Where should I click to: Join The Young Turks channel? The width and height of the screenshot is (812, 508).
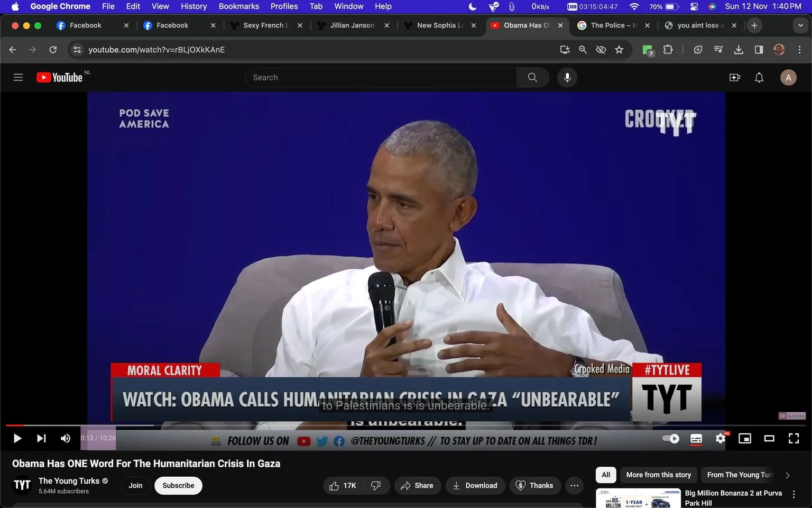point(135,485)
